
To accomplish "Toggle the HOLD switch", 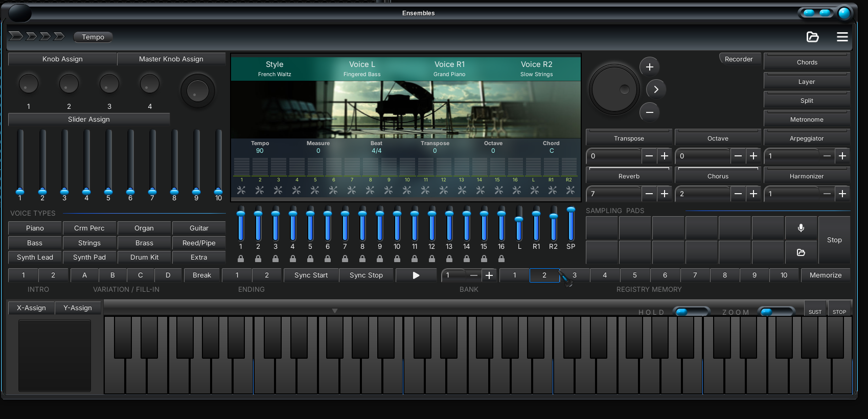I will [691, 312].
